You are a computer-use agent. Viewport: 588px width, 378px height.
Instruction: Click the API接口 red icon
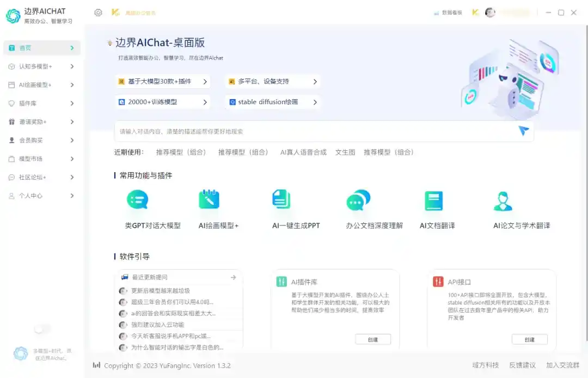pyautogui.click(x=438, y=282)
